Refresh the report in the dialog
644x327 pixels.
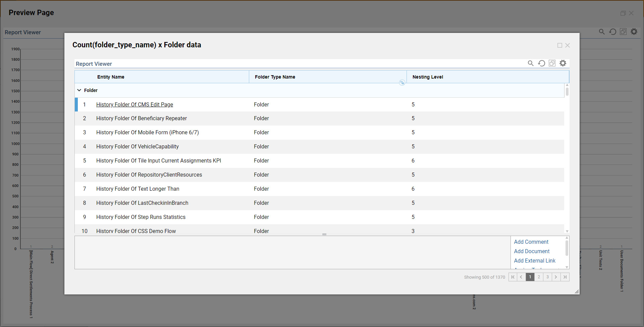(541, 63)
